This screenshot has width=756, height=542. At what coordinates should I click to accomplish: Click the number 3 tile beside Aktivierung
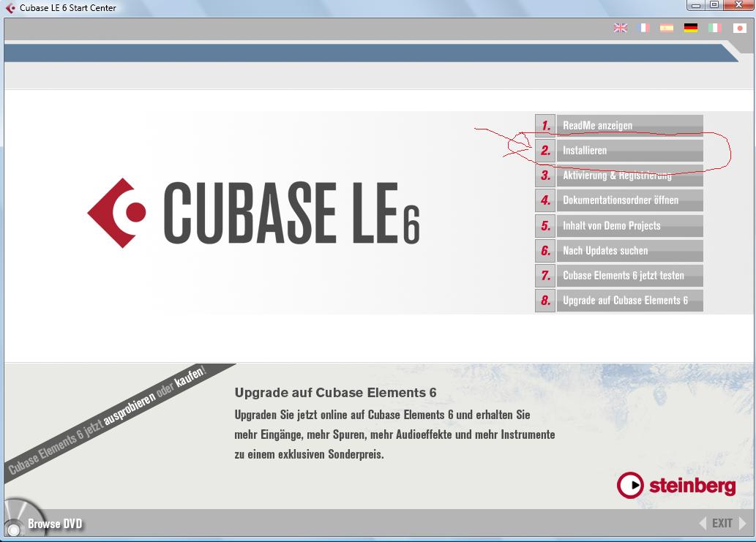[x=545, y=176]
